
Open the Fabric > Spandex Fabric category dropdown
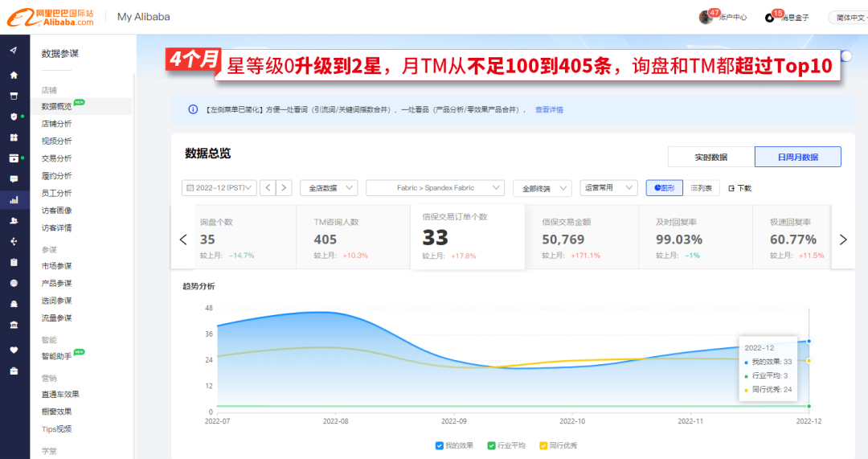[x=435, y=187]
